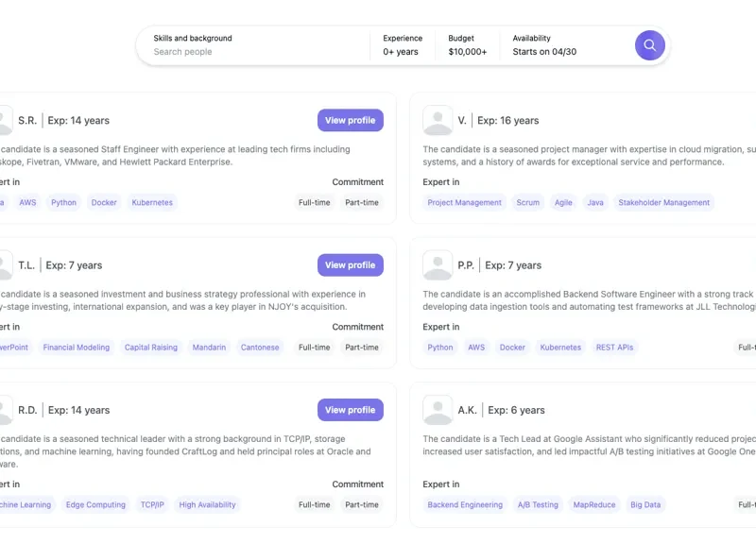Click the Stakeholder Management skill tag
The height and width of the screenshot is (544, 756).
click(663, 203)
